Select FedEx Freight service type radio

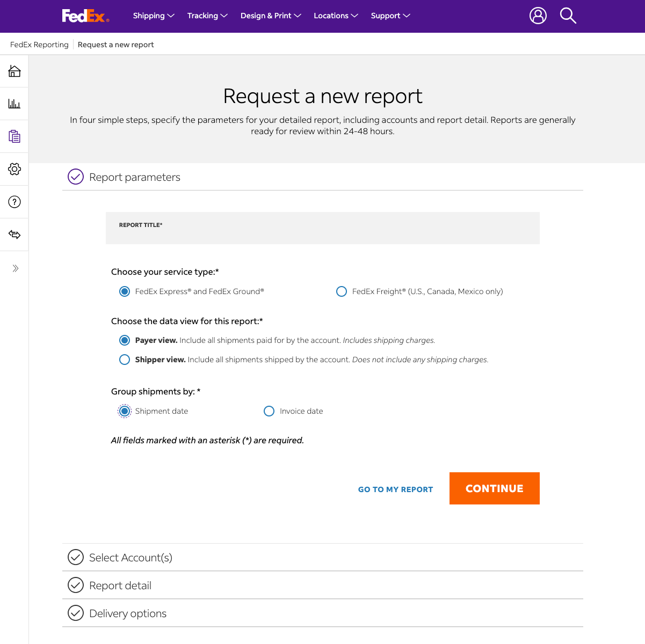(x=342, y=291)
